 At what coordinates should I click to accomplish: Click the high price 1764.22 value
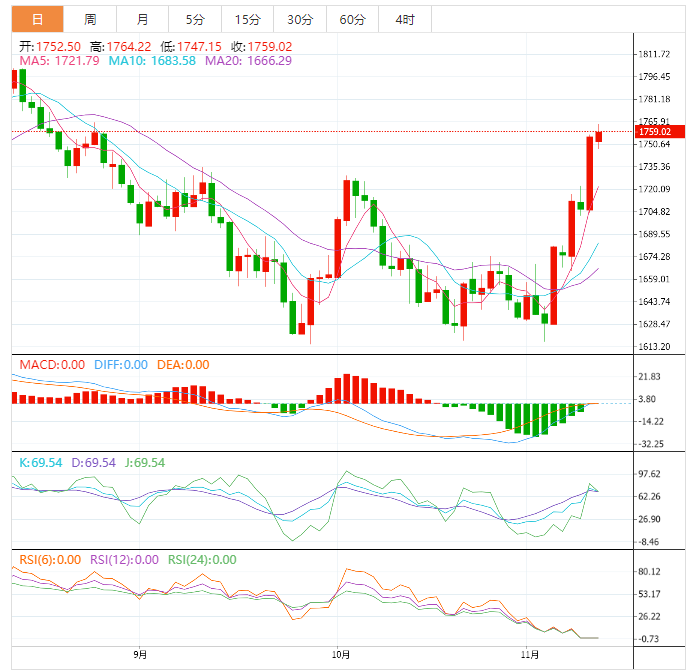(x=128, y=47)
